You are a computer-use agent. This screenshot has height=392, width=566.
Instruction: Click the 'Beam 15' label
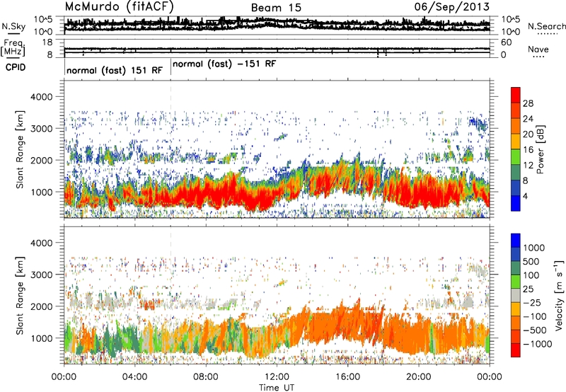[x=276, y=8]
